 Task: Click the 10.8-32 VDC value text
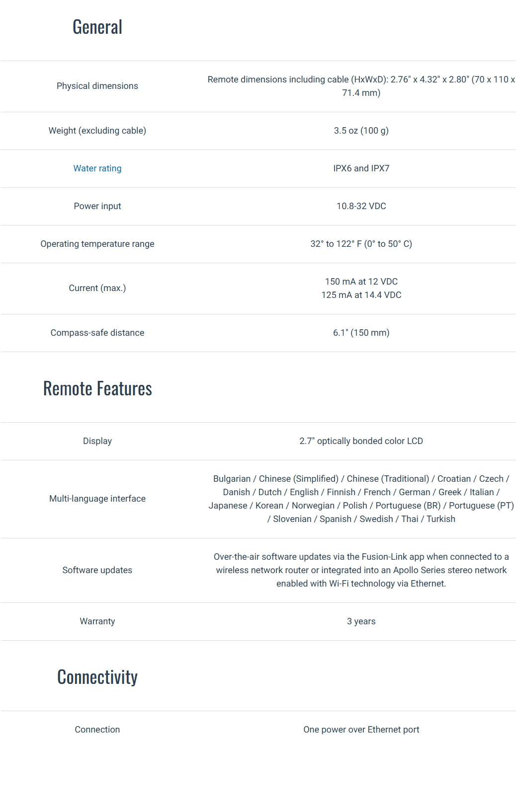click(x=361, y=206)
